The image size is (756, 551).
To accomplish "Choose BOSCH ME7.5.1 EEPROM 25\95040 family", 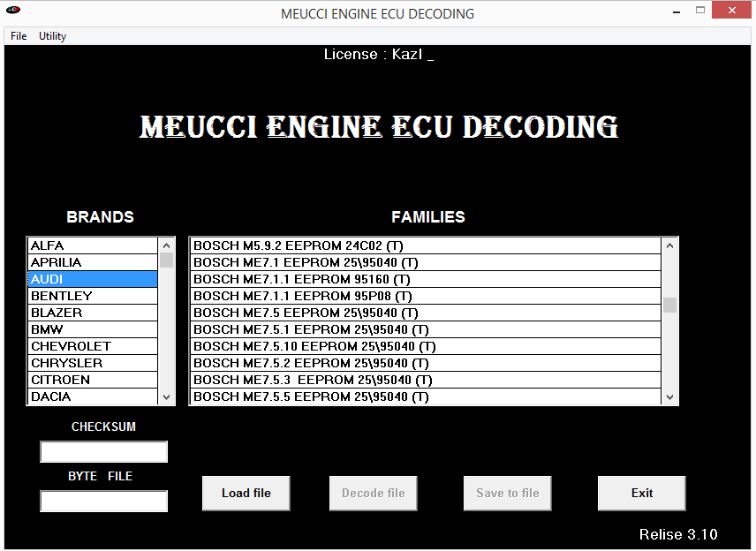I will click(x=426, y=329).
